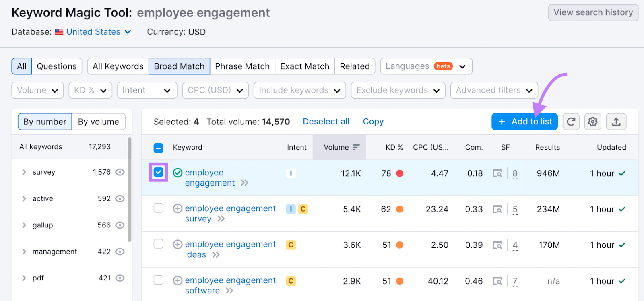
Task: Open the table settings gear icon
Action: (x=592, y=122)
